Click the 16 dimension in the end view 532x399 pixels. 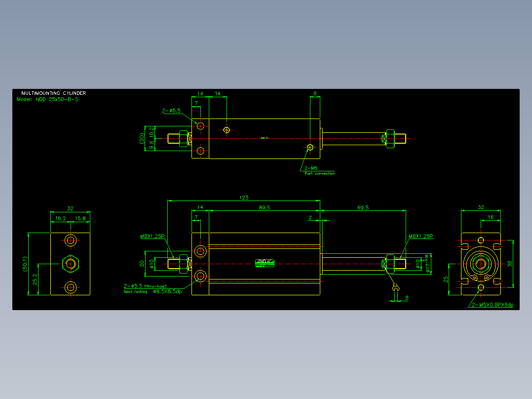click(491, 217)
